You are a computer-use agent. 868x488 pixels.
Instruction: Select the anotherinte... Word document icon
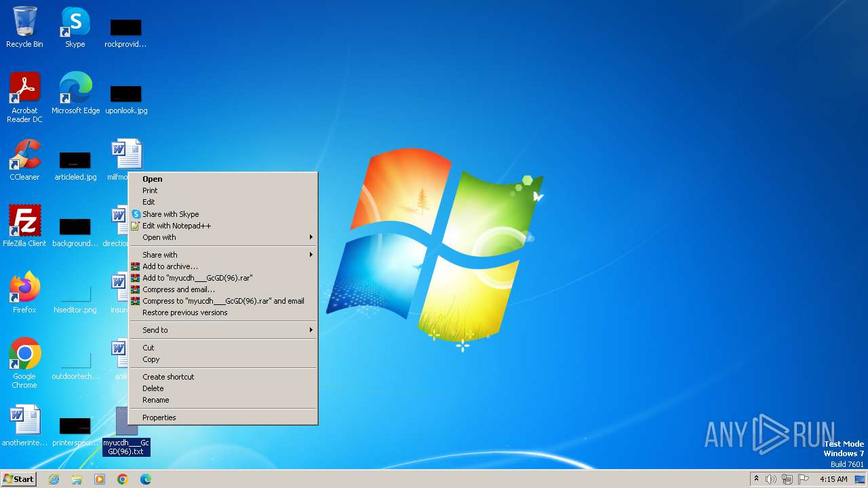point(24,425)
